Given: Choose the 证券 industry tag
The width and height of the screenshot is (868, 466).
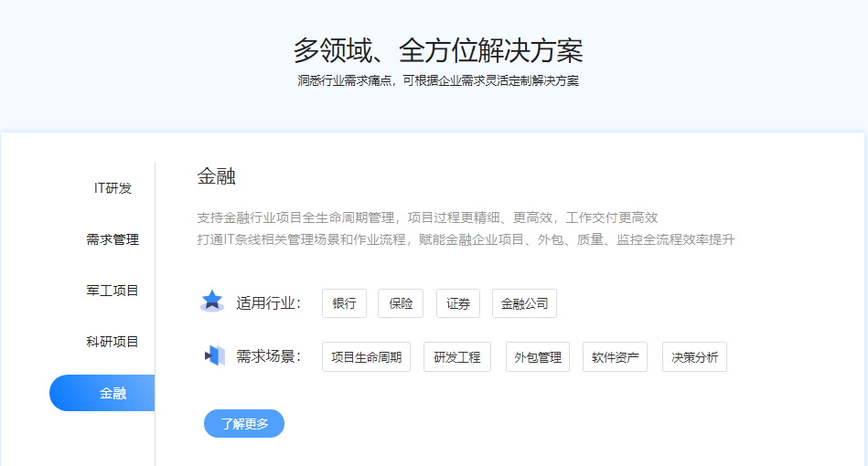Looking at the screenshot, I should click(458, 303).
